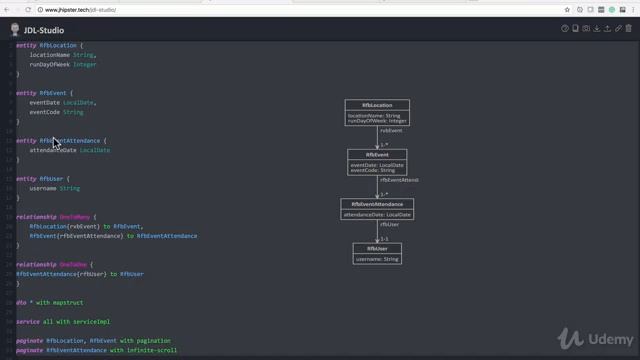Open the browser three-dot menu
The image size is (640, 360).
pos(633,9)
